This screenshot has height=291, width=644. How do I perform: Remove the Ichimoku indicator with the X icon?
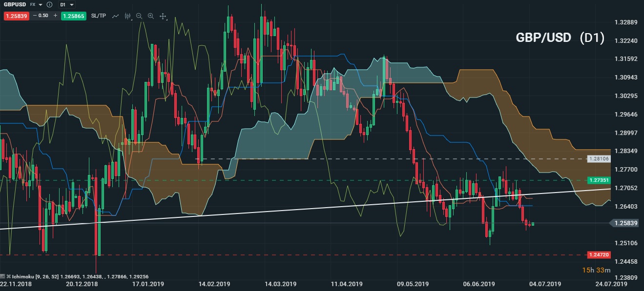[9, 276]
